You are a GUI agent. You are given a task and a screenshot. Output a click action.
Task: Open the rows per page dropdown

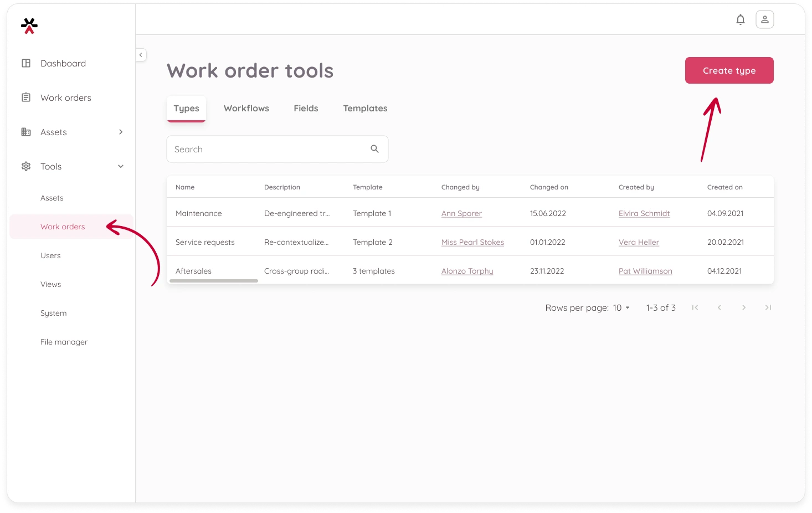pos(621,307)
